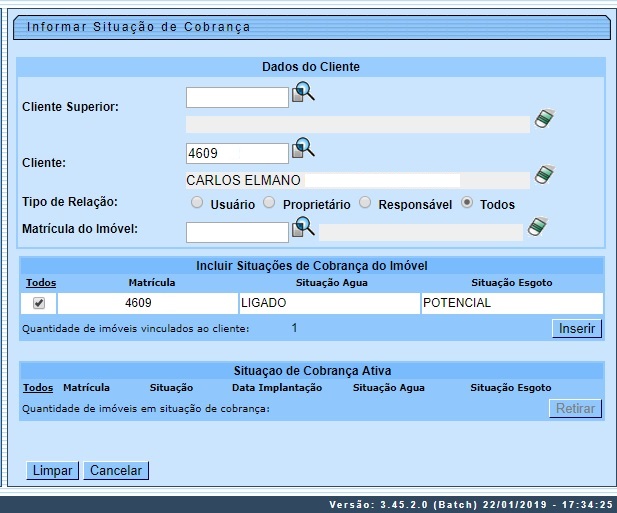The height and width of the screenshot is (513, 617).
Task: Select the Proprietário relation type
Action: pyautogui.click(x=269, y=203)
